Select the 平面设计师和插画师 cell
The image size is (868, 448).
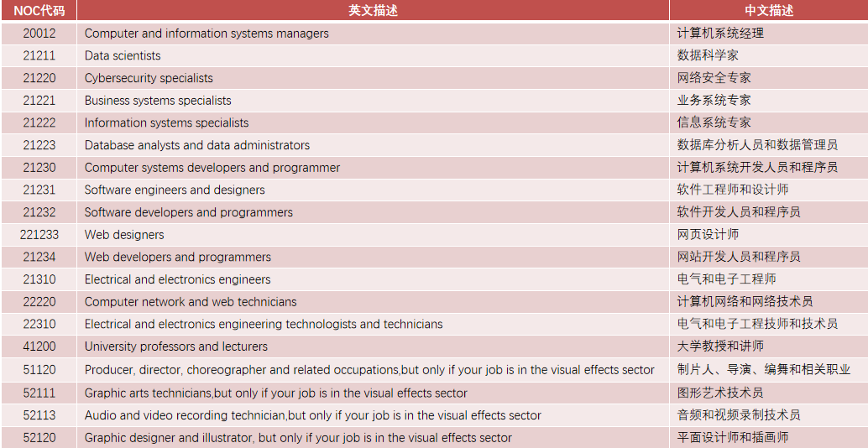click(733, 437)
